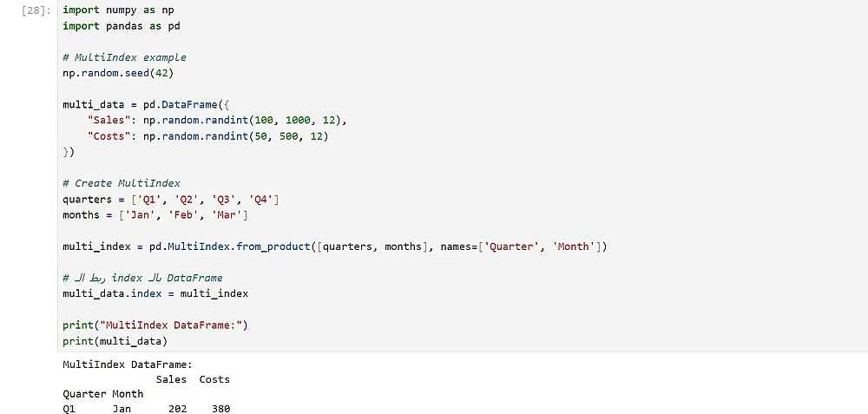Viewport: 868px width, 414px height.
Task: Click the print(multi_data) line
Action: coord(115,341)
